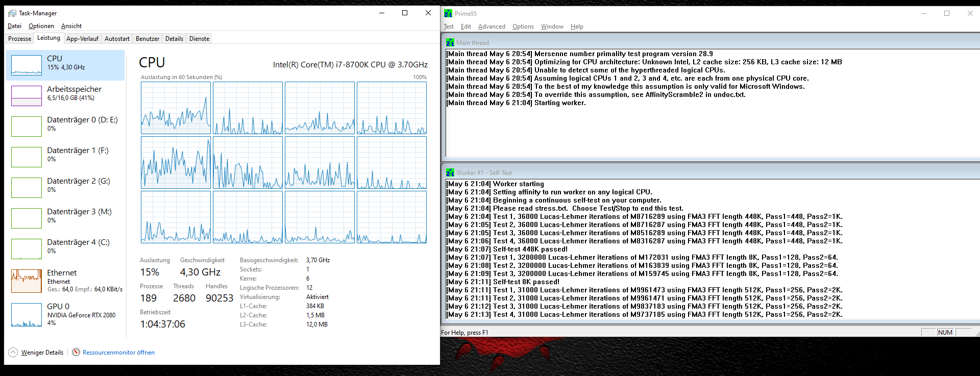The height and width of the screenshot is (376, 980).
Task: Click the Betriebszeit value 1:04:37:06
Action: (163, 324)
